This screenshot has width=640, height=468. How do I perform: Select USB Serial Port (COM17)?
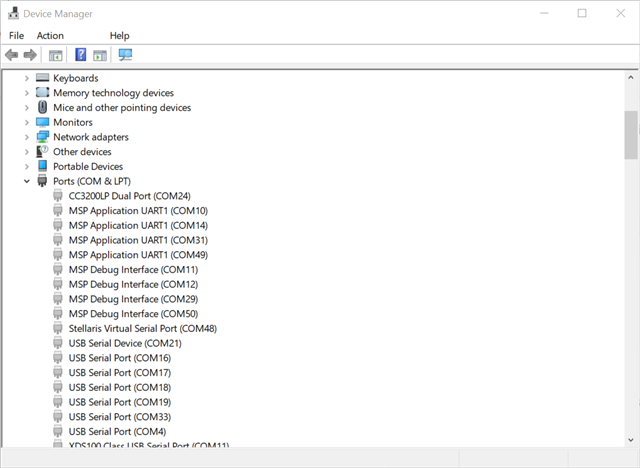click(x=120, y=373)
